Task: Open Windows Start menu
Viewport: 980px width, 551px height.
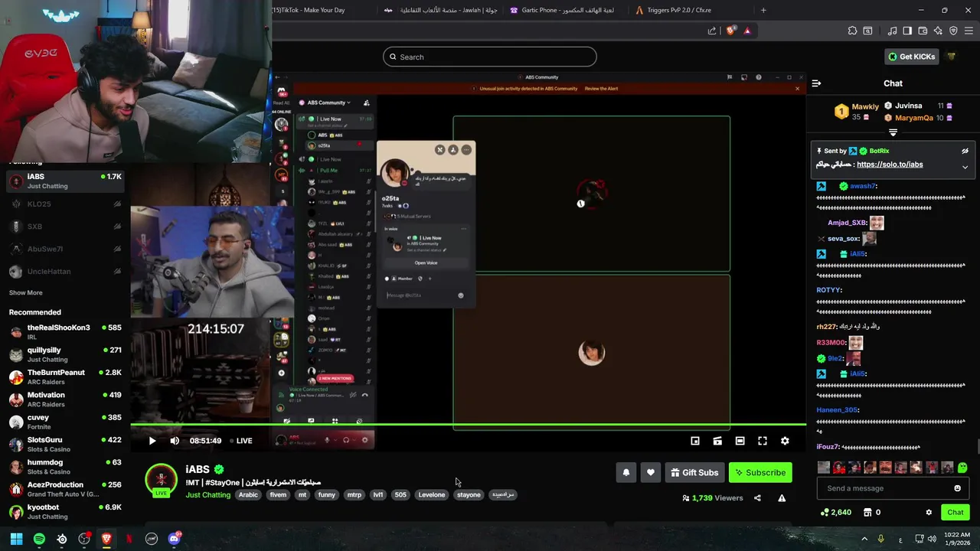Action: point(16,539)
